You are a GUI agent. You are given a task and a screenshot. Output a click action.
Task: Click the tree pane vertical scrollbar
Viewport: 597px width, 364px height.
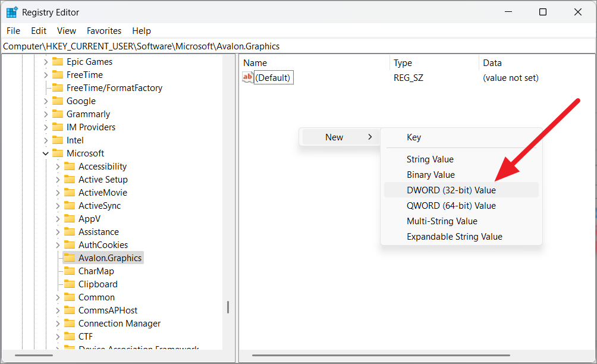pyautogui.click(x=228, y=307)
